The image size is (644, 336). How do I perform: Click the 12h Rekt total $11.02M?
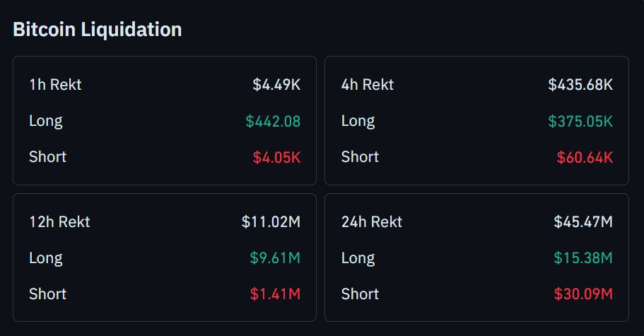(271, 222)
